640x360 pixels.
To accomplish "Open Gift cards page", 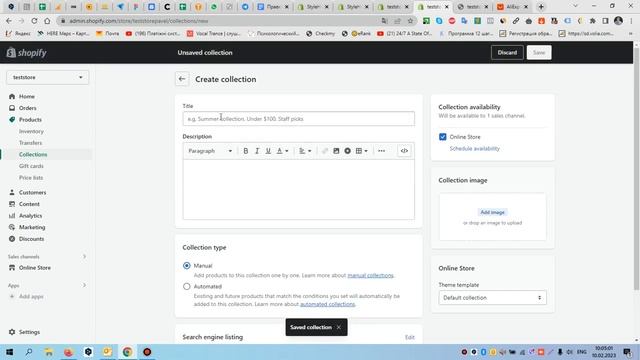I will pyautogui.click(x=31, y=166).
